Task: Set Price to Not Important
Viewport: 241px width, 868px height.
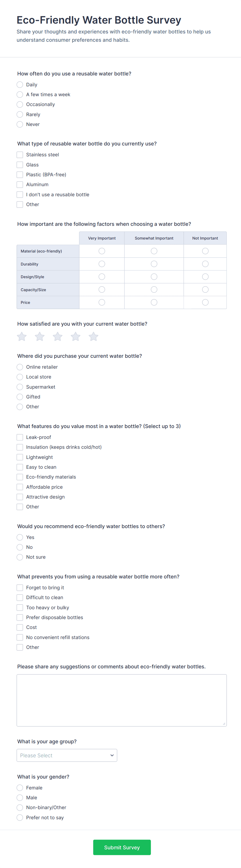Action: pos(205,302)
